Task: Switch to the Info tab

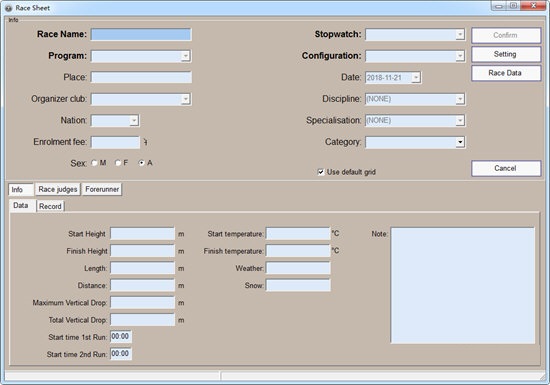Action: tap(21, 189)
